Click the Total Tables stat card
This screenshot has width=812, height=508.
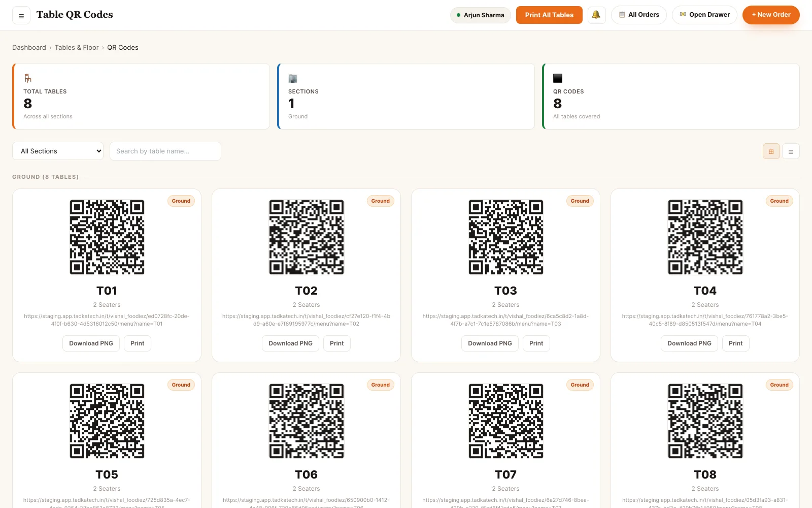click(x=141, y=97)
